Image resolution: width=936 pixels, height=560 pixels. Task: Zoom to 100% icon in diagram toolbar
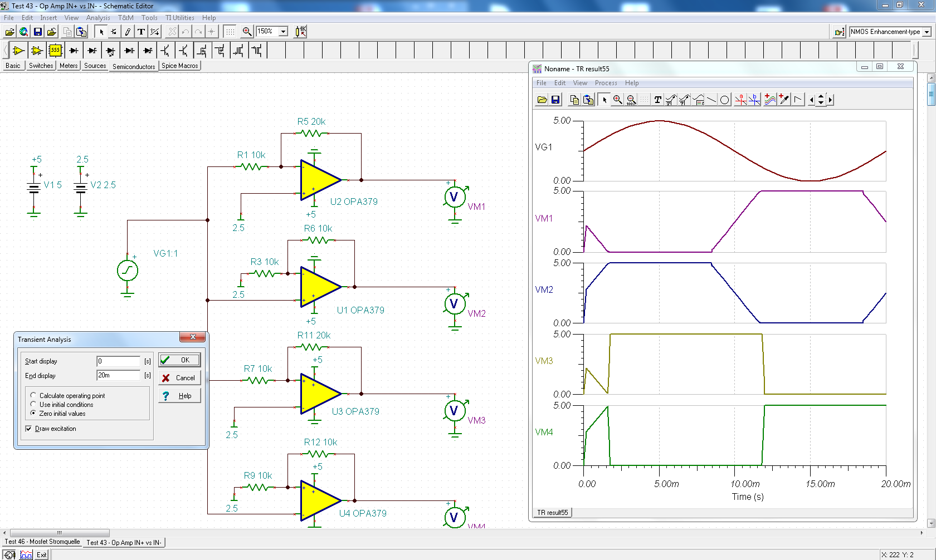coord(631,100)
